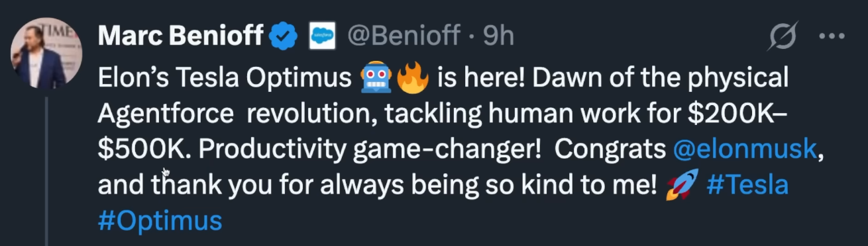The width and height of the screenshot is (868, 246).
Task: Click the fire emoji in the tweet
Action: click(x=412, y=79)
